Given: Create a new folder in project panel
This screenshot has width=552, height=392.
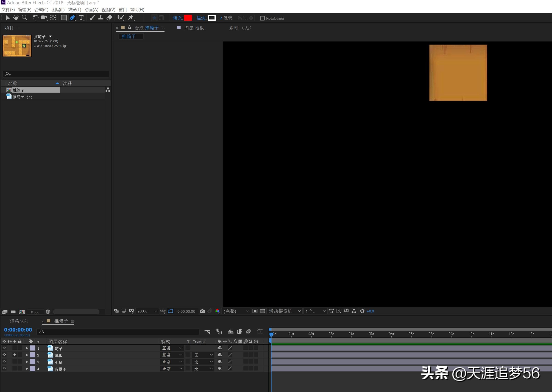Looking at the screenshot, I should [x=13, y=312].
